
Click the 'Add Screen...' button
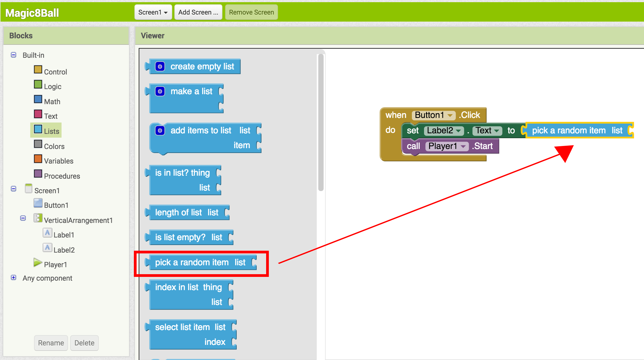click(x=198, y=12)
